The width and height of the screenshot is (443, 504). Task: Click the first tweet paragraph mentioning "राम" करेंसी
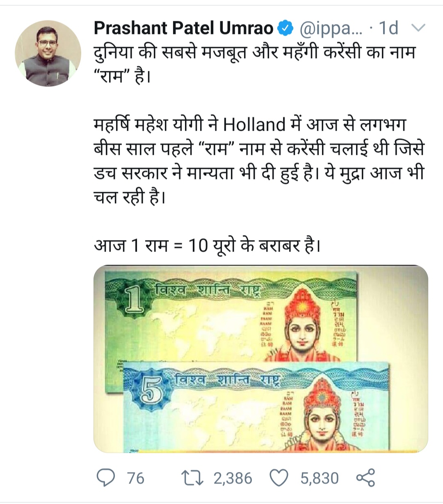[x=254, y=64]
